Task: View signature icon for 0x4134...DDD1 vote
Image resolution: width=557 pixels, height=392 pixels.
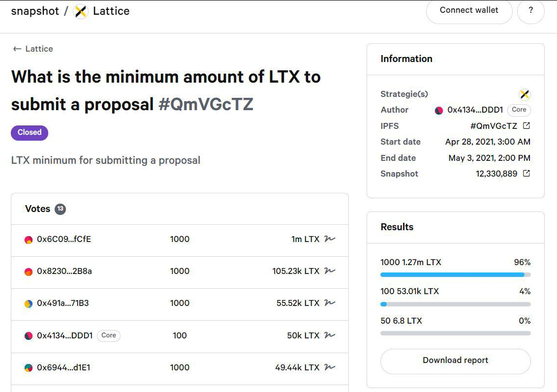Action: point(330,335)
